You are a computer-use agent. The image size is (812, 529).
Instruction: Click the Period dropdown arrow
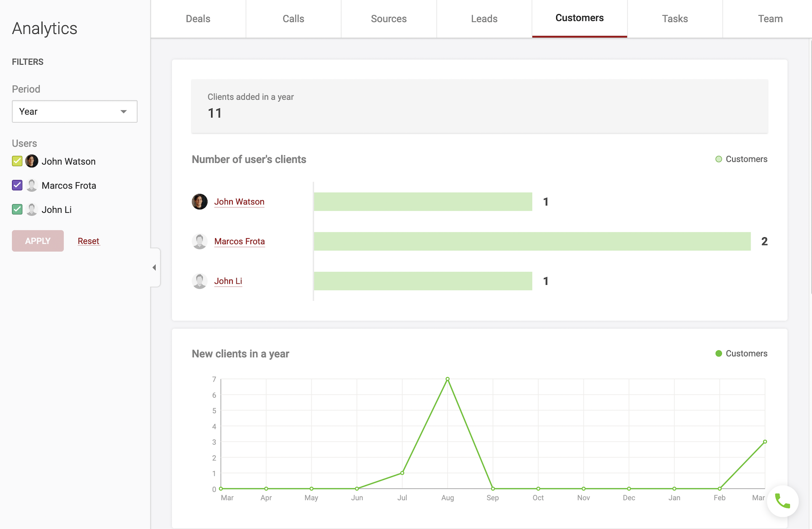[124, 111]
